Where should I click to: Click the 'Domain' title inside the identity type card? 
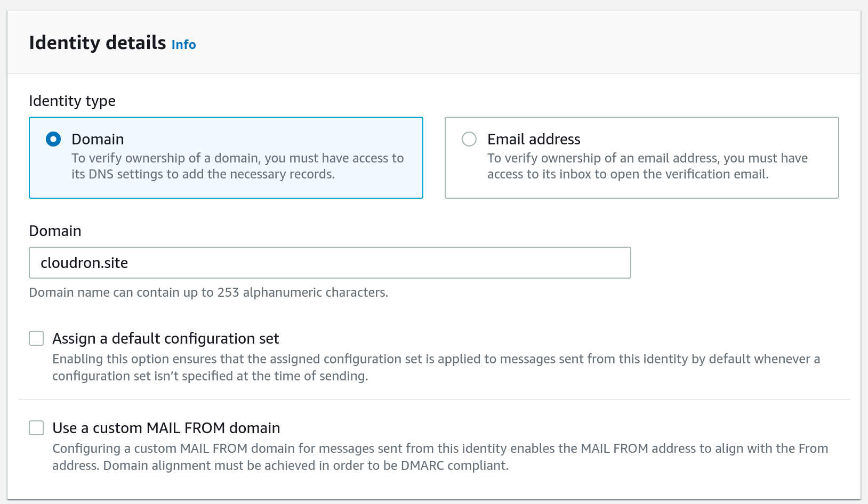point(98,139)
